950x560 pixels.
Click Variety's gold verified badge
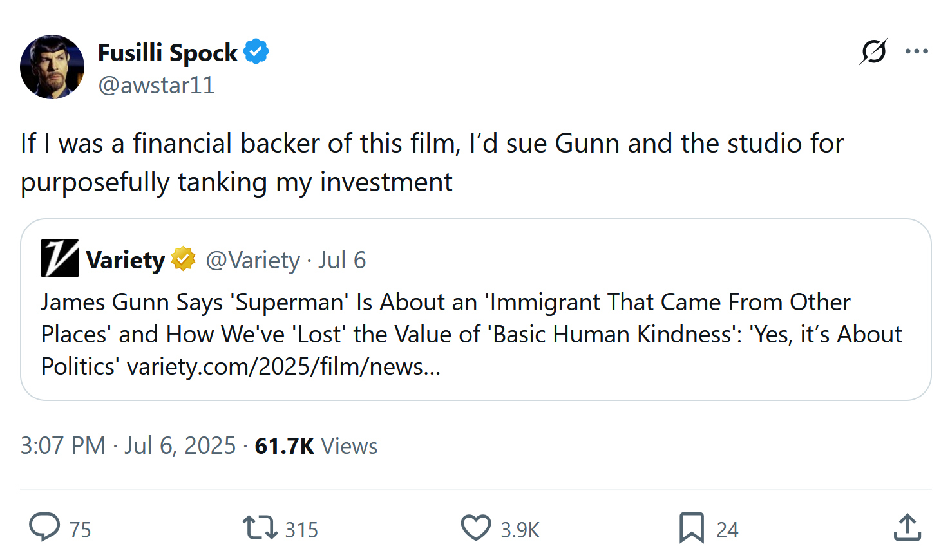tap(183, 259)
